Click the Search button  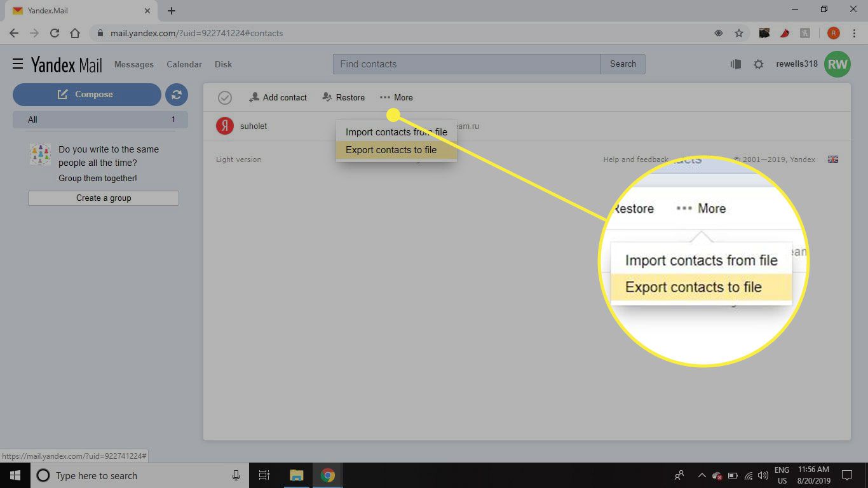click(623, 64)
